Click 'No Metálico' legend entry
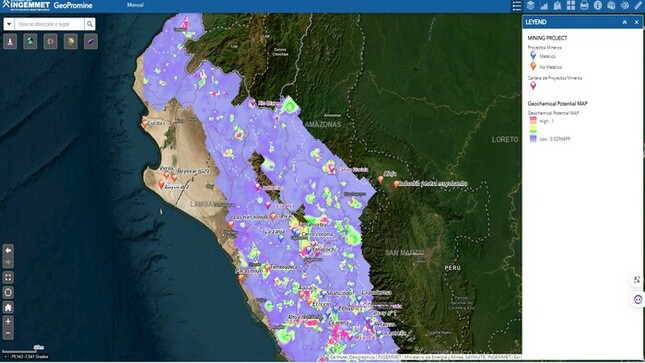The image size is (645, 363). [x=550, y=67]
